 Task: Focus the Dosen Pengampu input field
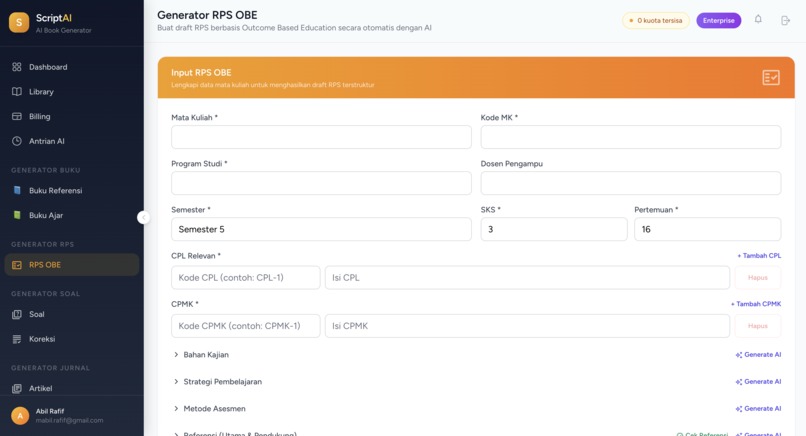631,183
